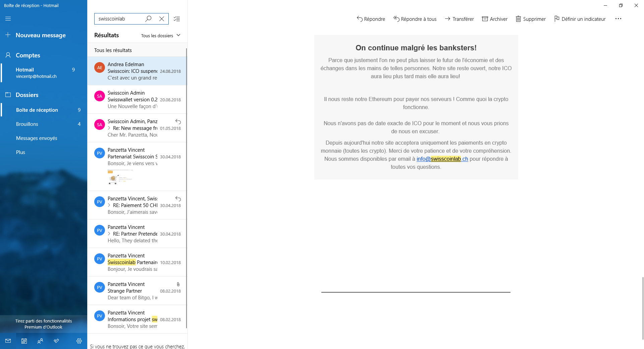Click in the search input field

pos(119,19)
